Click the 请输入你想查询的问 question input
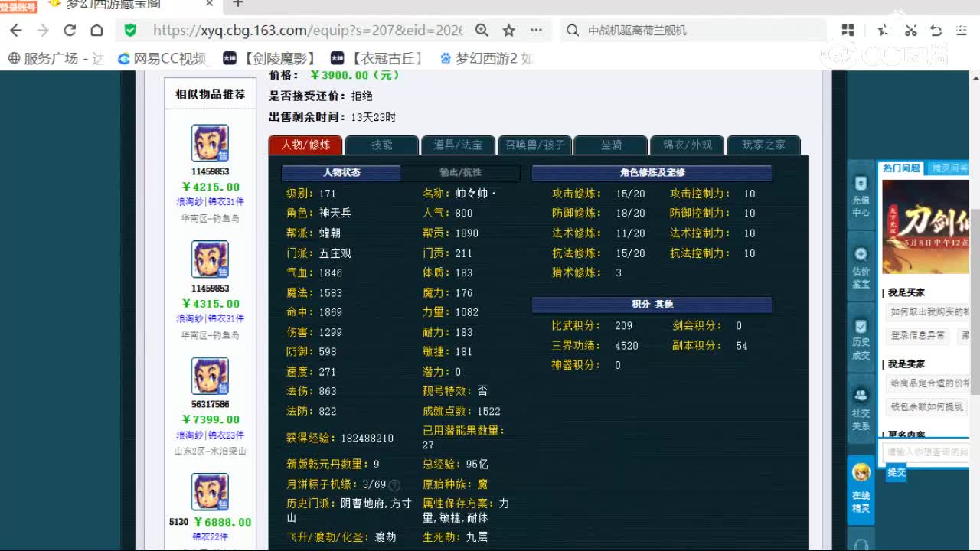The height and width of the screenshot is (551, 980). (x=926, y=452)
